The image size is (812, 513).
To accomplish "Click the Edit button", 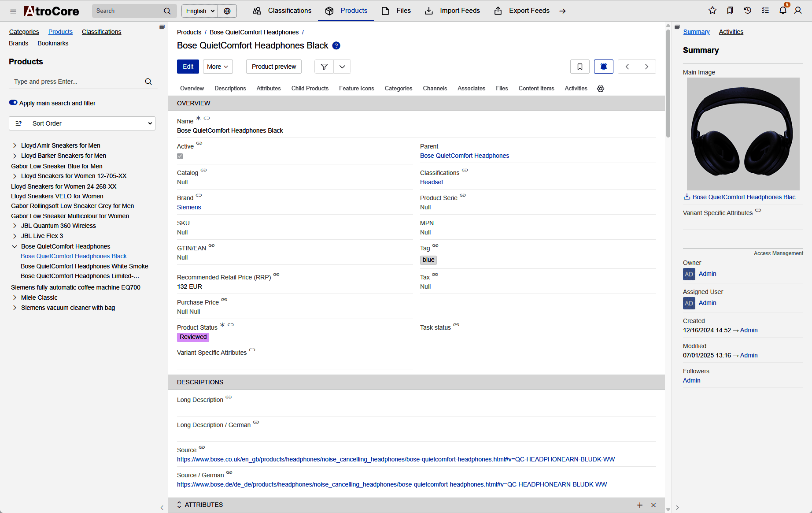I will point(188,67).
